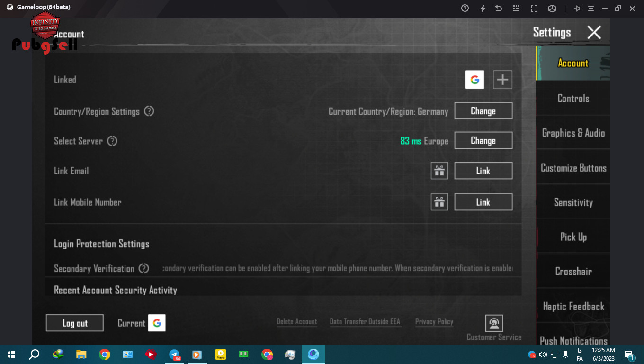This screenshot has width=644, height=364.
Task: Click the Log out button
Action: [x=75, y=323]
